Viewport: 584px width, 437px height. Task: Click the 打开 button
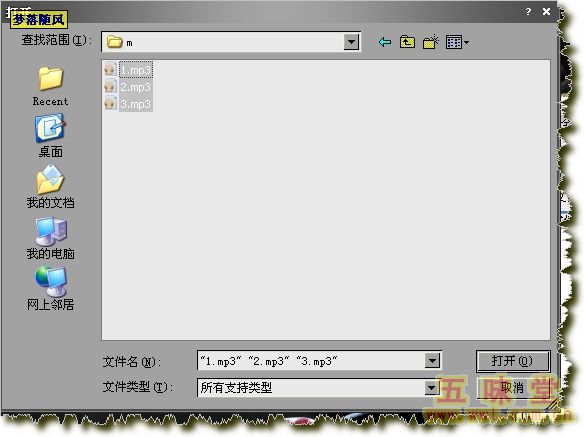(x=513, y=361)
